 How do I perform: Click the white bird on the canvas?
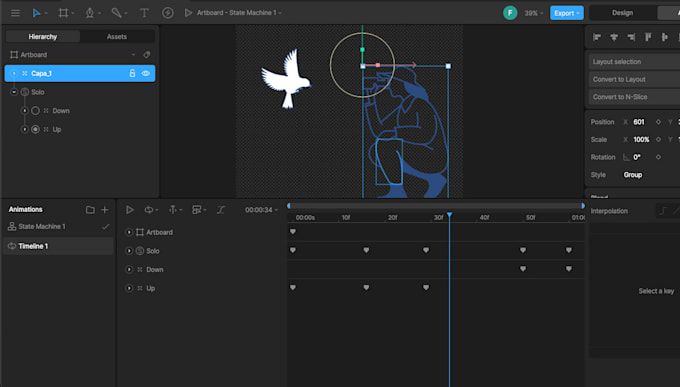pos(286,78)
